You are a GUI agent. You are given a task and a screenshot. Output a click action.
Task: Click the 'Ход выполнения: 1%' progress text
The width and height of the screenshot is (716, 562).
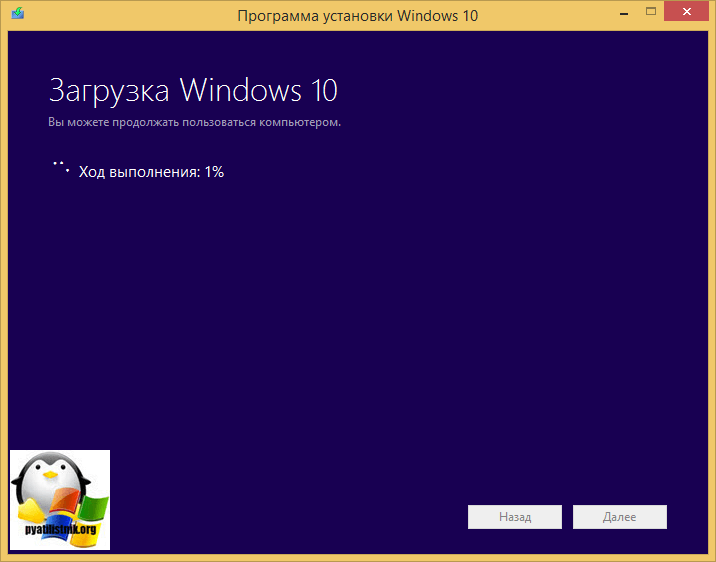pyautogui.click(x=151, y=172)
